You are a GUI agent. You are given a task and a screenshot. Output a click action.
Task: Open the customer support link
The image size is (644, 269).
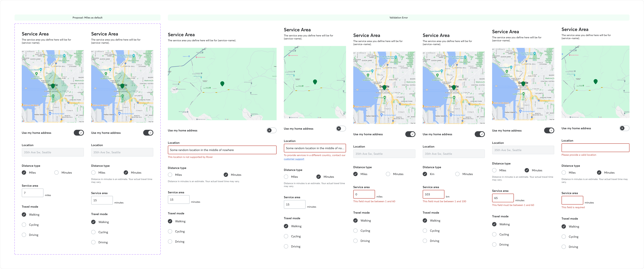(294, 159)
